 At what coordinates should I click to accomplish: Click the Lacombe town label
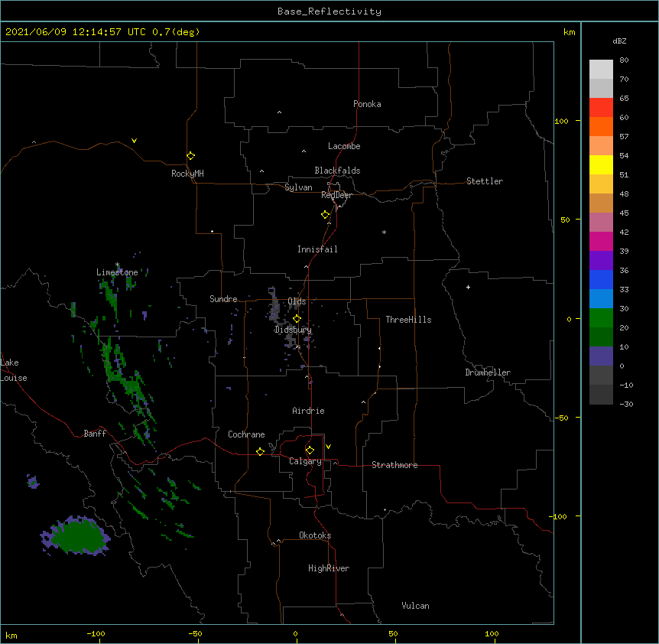coord(344,146)
